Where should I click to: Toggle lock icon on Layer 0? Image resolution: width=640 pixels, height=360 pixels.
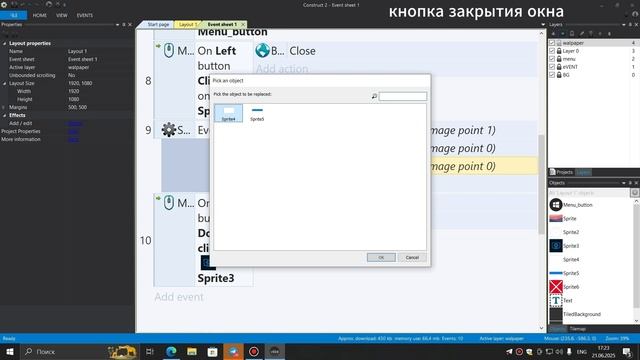point(559,51)
